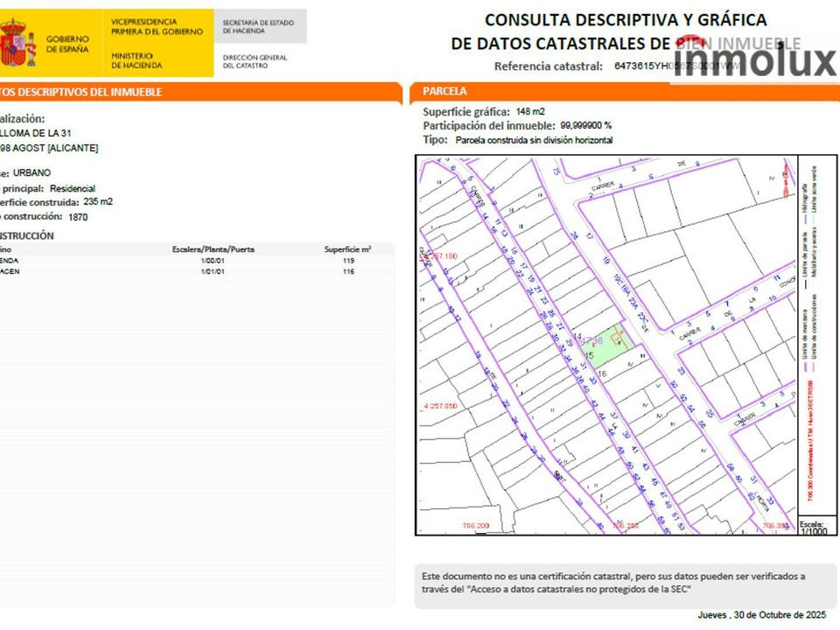Viewport: 840px width, 630px height.
Task: Click Dirección General del Catastro label
Action: point(255,61)
